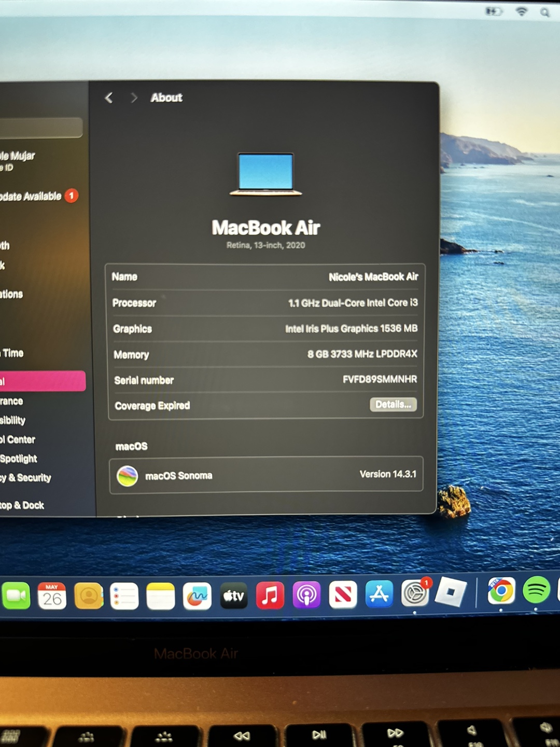Screen dimensions: 560x747
Task: Launch Google Chrome from the Dock
Action: pos(501,591)
